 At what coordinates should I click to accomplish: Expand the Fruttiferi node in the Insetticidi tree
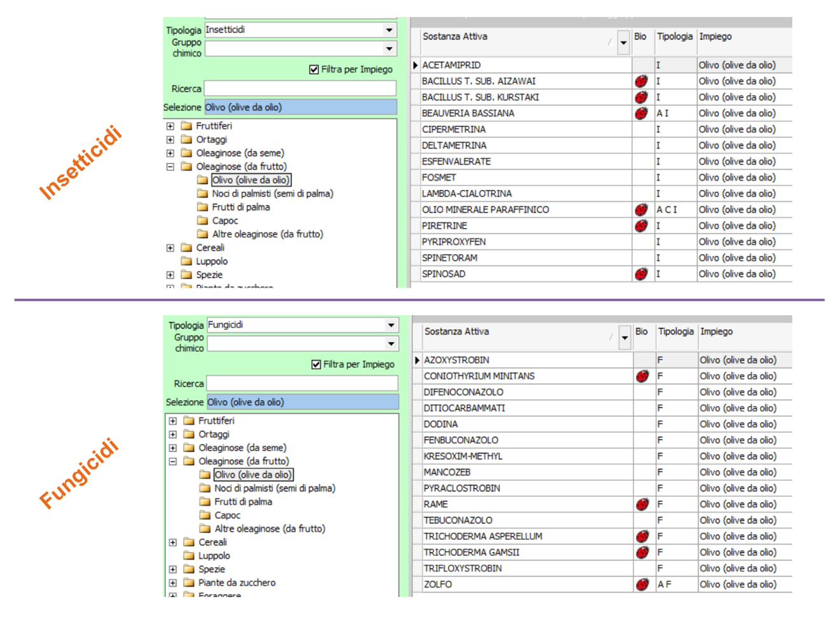click(170, 126)
